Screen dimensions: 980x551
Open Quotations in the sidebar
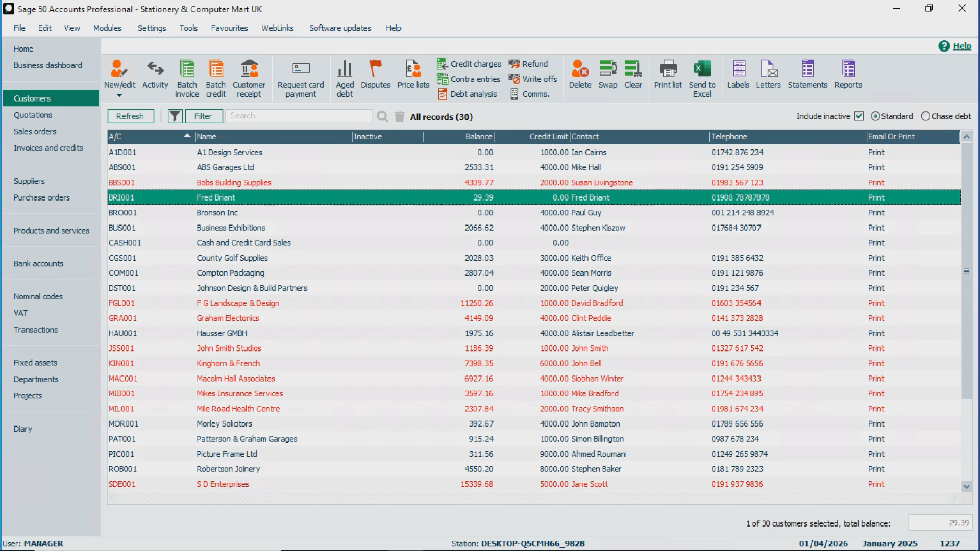point(33,115)
